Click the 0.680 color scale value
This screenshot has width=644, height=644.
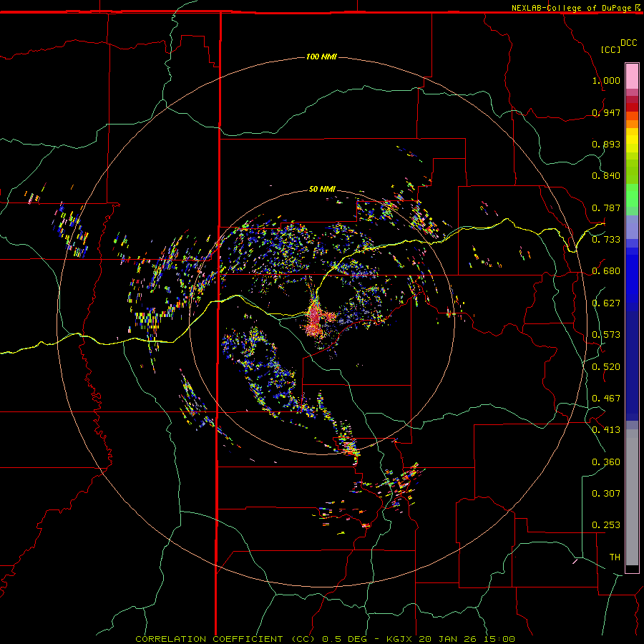606,271
